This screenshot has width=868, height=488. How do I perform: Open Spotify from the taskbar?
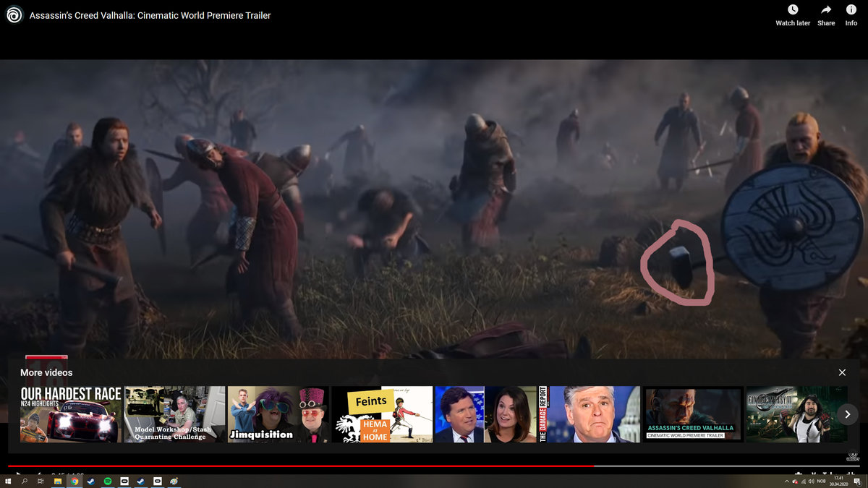coord(108,481)
